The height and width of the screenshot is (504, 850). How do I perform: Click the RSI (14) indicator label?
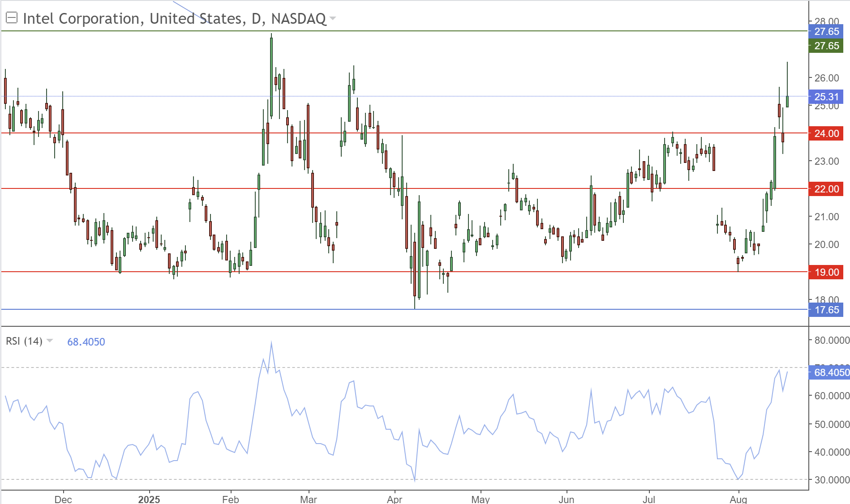(x=24, y=341)
